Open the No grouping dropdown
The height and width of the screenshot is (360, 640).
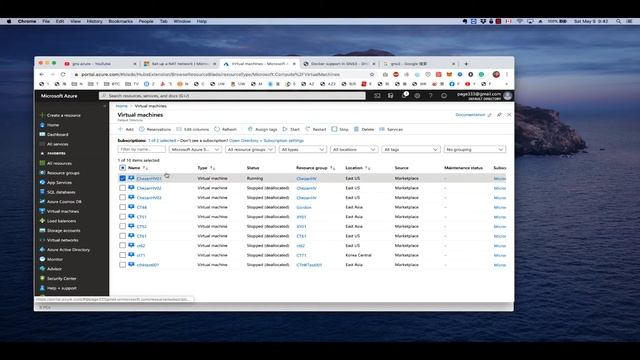coord(475,149)
